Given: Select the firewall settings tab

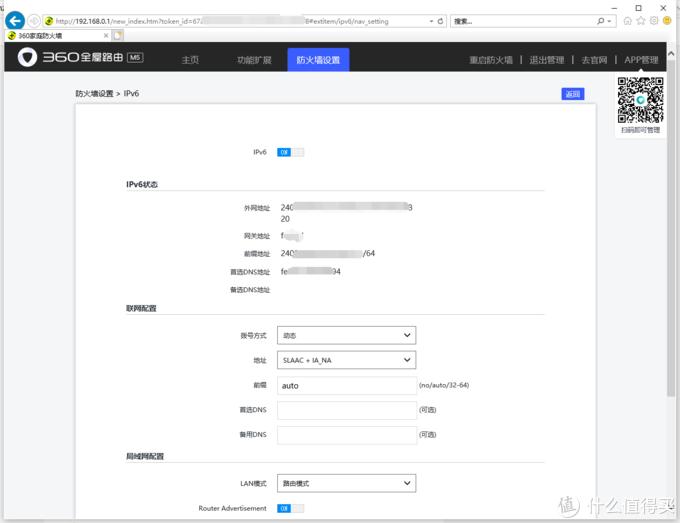Looking at the screenshot, I should (318, 60).
